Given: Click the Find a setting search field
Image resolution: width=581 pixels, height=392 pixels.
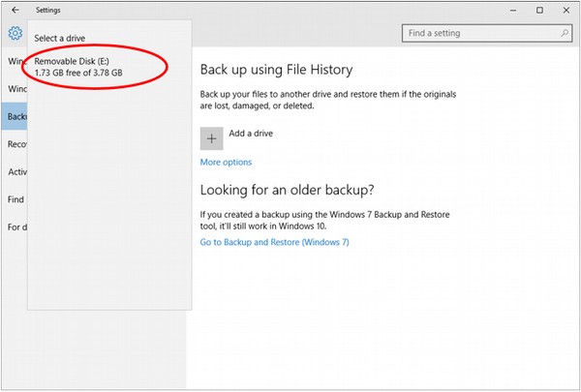Looking at the screenshot, I should click(474, 33).
